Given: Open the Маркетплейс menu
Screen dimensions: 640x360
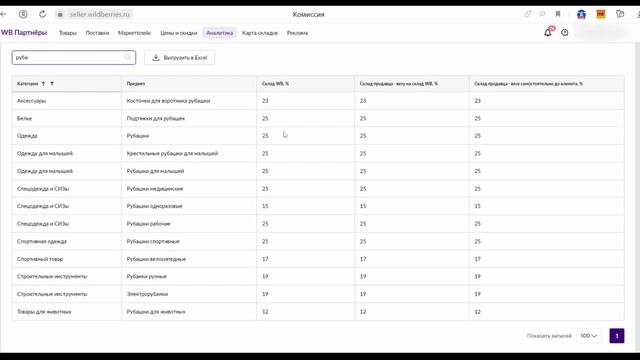Looking at the screenshot, I should tap(134, 33).
